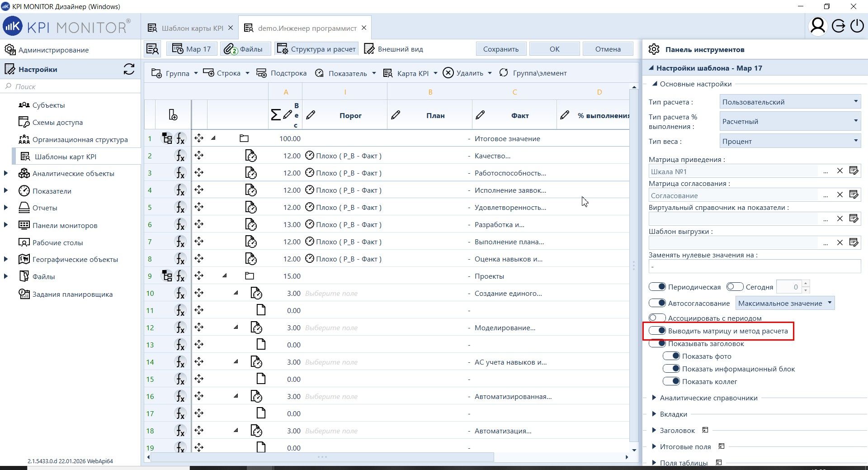Click Заменять нулевые значения input field

click(755, 266)
